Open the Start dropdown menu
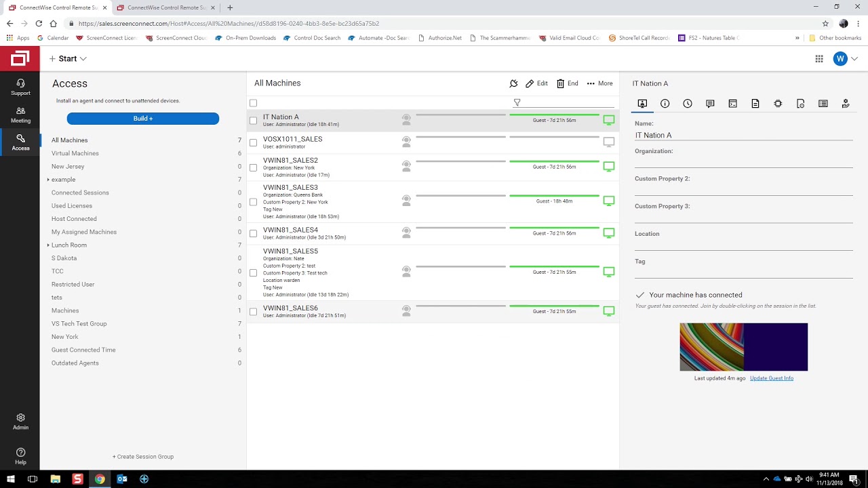868x488 pixels. (x=68, y=59)
